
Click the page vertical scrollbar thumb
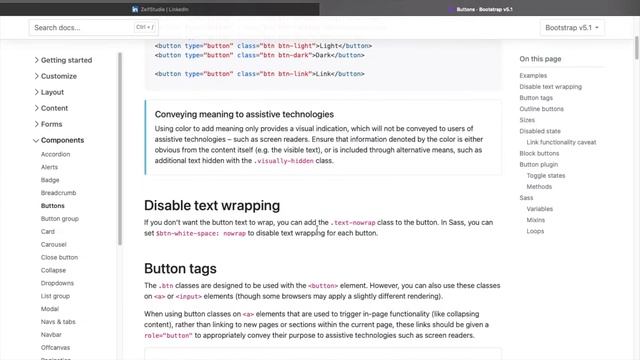pyautogui.click(x=637, y=48)
